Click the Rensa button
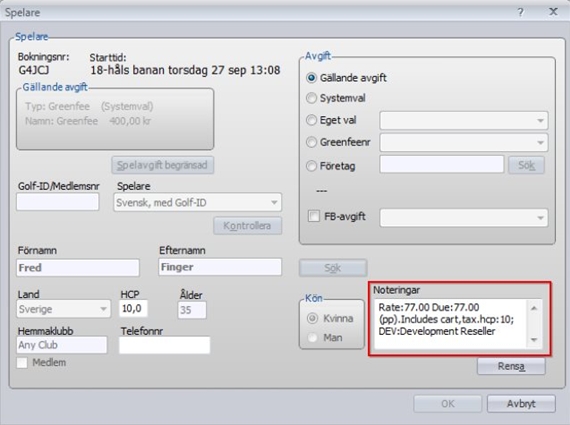Image resolution: width=570 pixels, height=425 pixels. coord(511,366)
